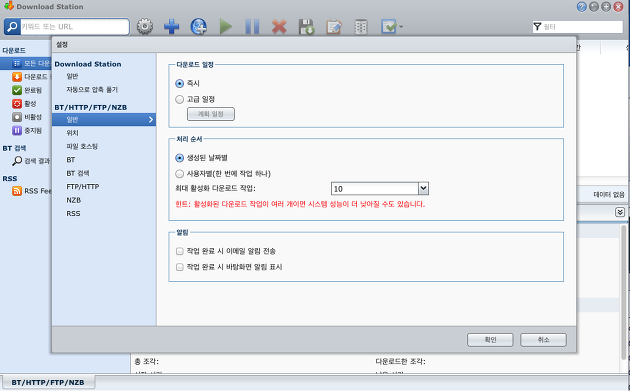Screen dimensions: 630x391
Task: Cancel settings with the 취소 button
Action: tap(543, 340)
